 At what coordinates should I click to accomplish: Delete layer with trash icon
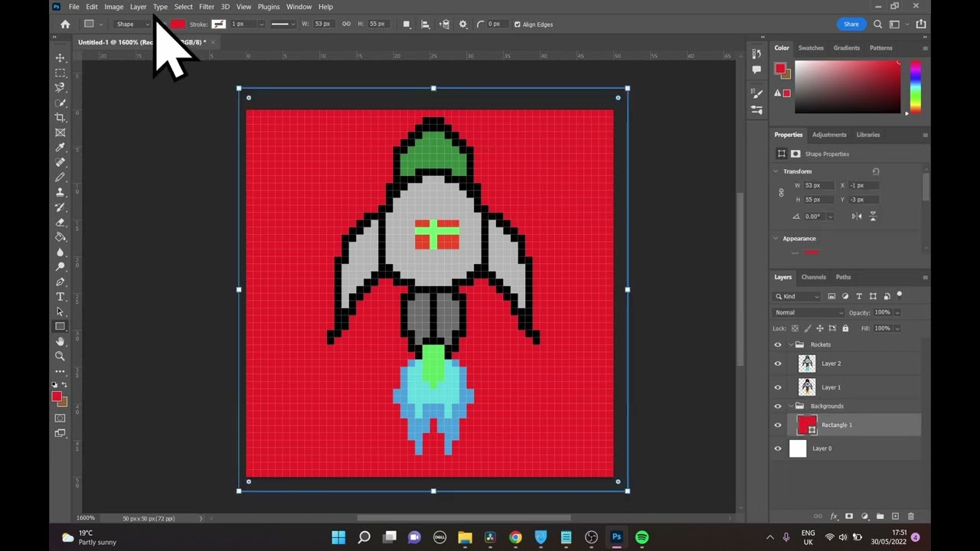tap(910, 517)
